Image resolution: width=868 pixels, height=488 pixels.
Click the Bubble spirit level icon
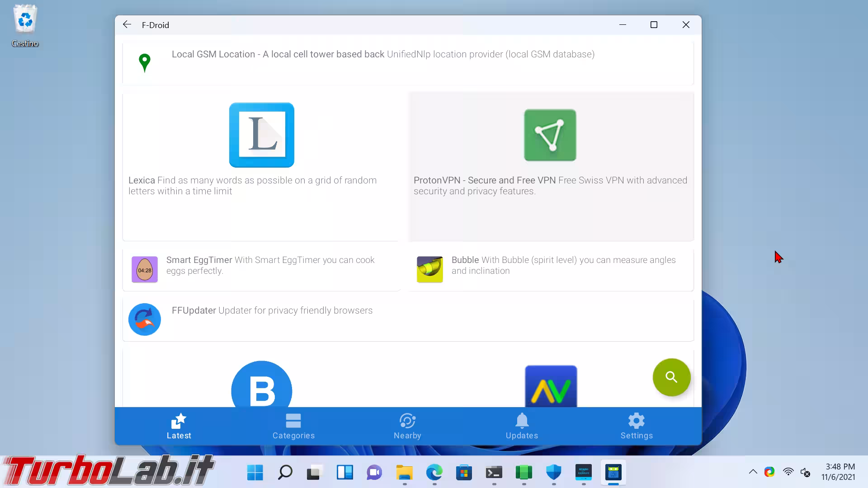pos(429,269)
